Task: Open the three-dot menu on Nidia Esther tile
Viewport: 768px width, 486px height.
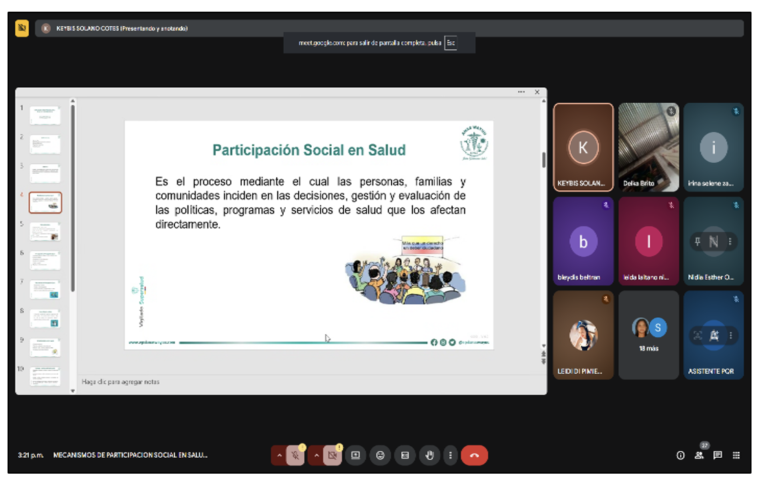Action: click(730, 242)
